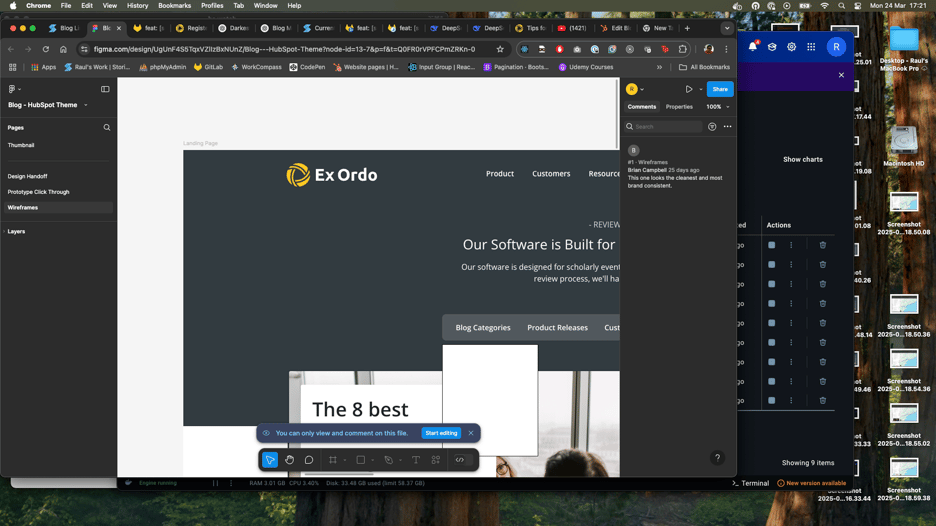Open Terminal in the background app status bar
Screen dimensions: 936x526
click(x=750, y=483)
